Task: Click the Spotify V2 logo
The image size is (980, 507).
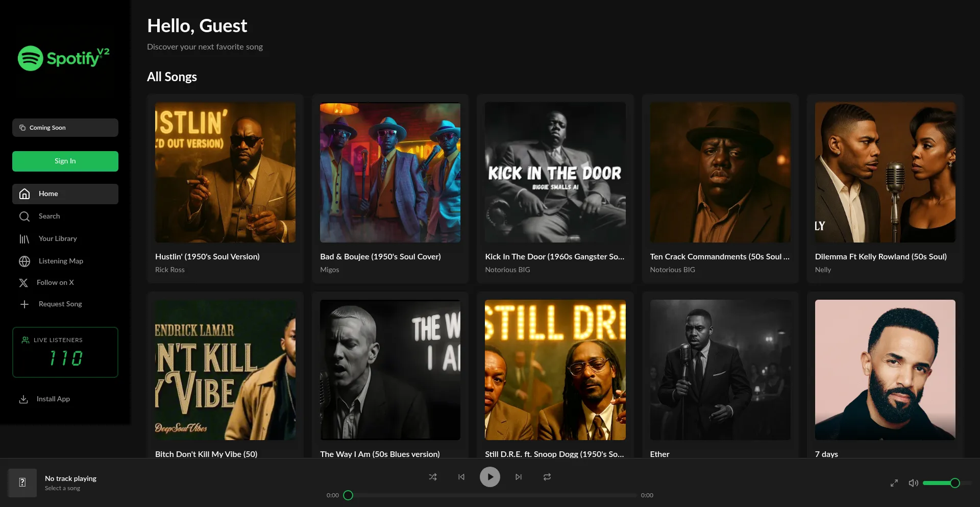Action: point(63,58)
